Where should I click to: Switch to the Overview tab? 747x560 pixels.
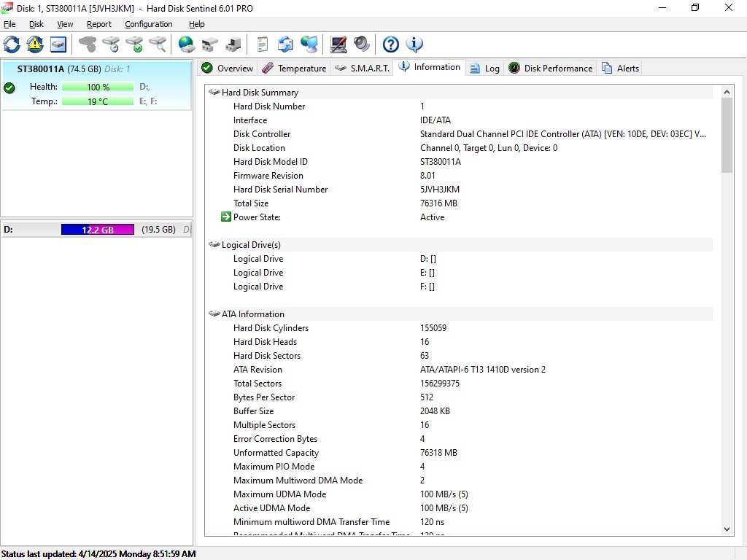click(228, 68)
